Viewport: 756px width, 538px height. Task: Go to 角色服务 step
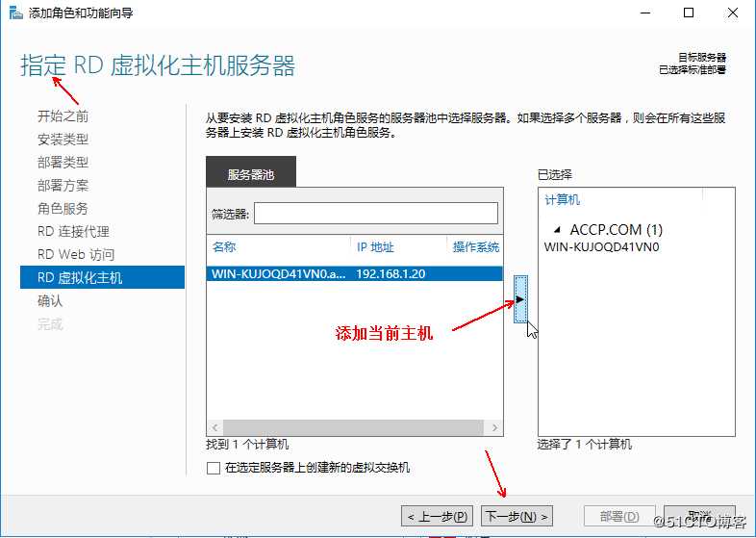point(63,209)
